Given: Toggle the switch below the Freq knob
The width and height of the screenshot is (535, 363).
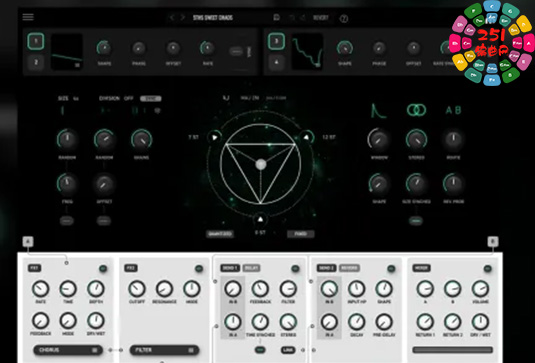Looking at the screenshot, I should pyautogui.click(x=67, y=221).
